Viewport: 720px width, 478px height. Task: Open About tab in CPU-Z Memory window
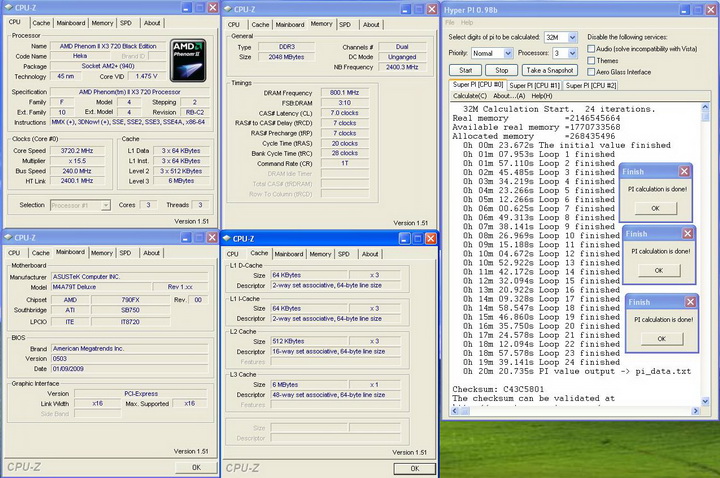pyautogui.click(x=371, y=25)
